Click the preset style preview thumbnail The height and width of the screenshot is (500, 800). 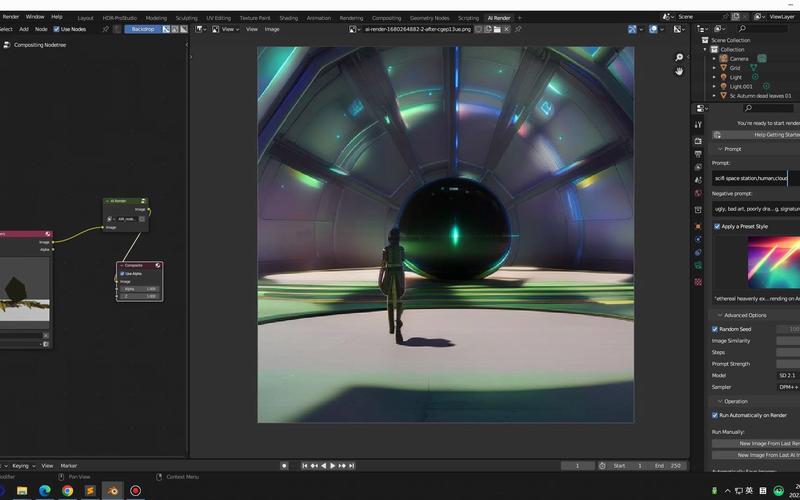coord(773,263)
